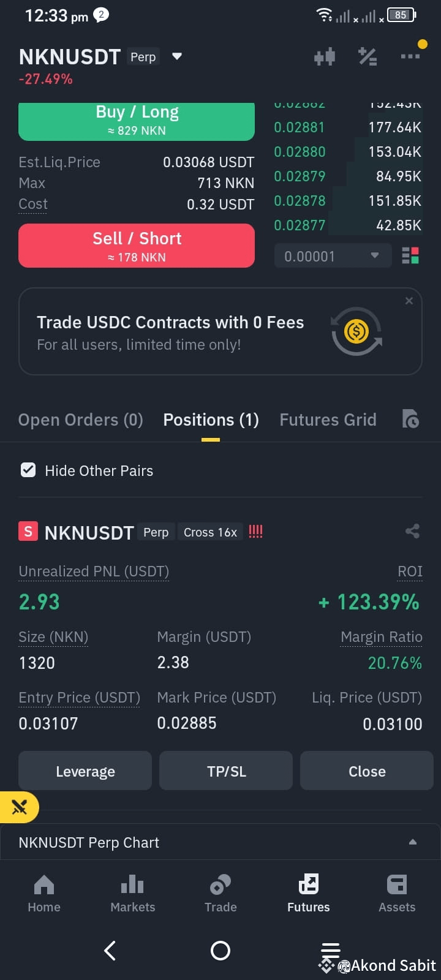Open the three-dots more options menu
The height and width of the screenshot is (980, 441).
(410, 56)
